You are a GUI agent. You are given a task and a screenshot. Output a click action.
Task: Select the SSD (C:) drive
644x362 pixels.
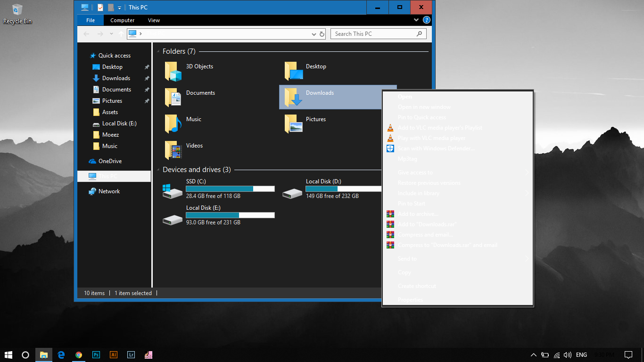click(x=218, y=189)
